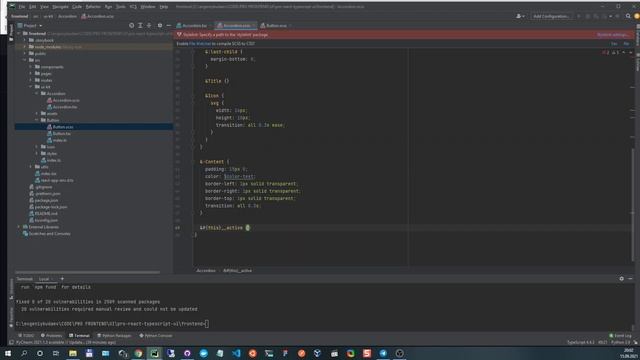Open terminal panel settings gear
Screen dimensions: 640x360
[621, 279]
